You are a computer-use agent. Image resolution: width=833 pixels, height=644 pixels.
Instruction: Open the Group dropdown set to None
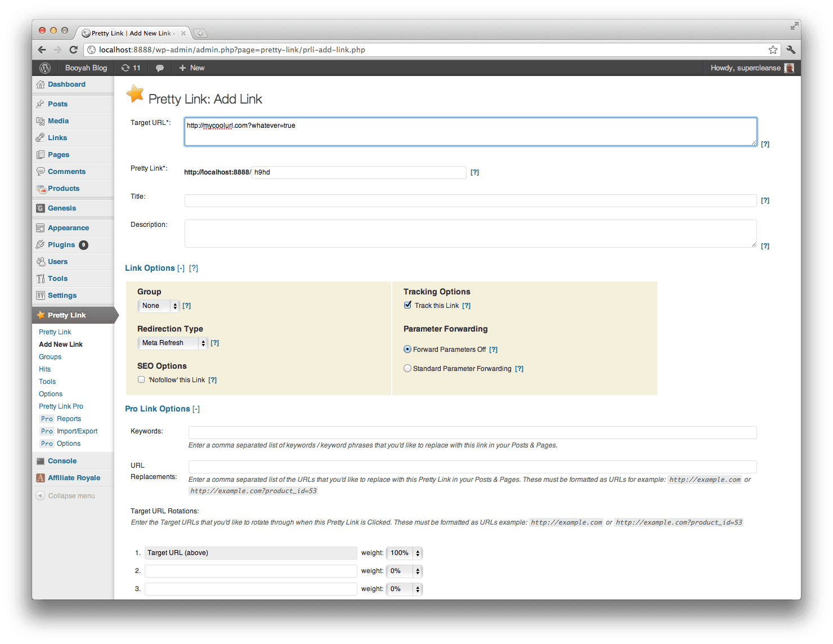coord(158,306)
